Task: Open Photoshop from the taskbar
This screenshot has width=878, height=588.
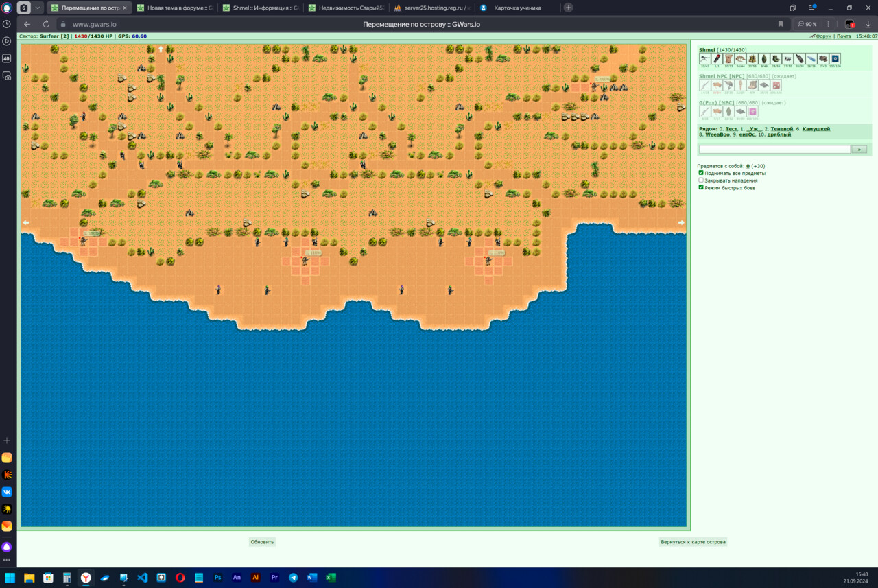Action: pyautogui.click(x=217, y=578)
